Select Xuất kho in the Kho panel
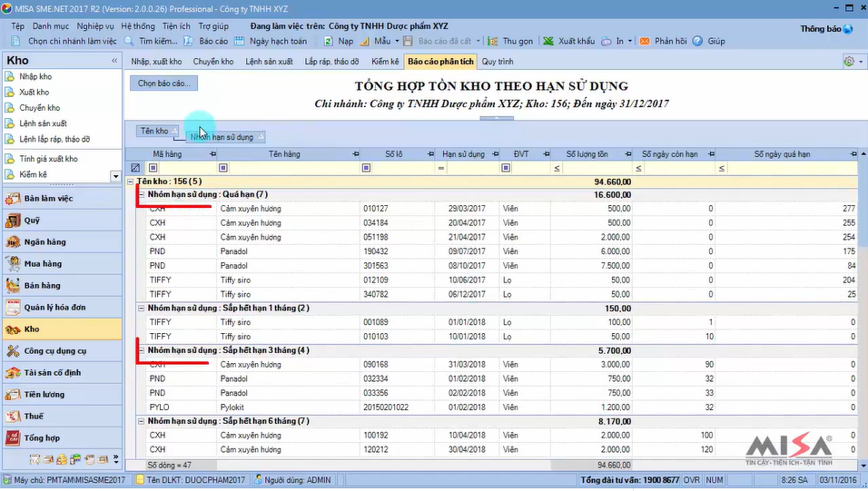This screenshot has height=491, width=868. coord(34,92)
